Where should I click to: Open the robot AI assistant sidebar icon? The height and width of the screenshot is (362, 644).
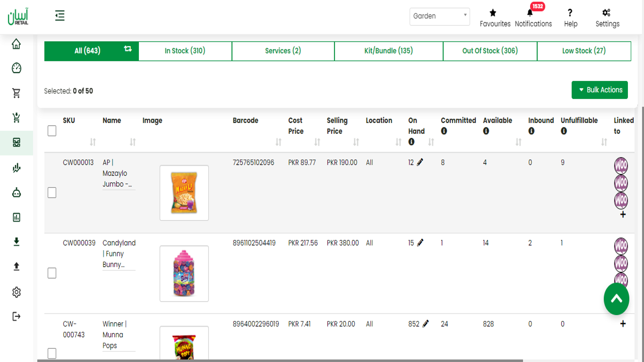click(x=16, y=193)
